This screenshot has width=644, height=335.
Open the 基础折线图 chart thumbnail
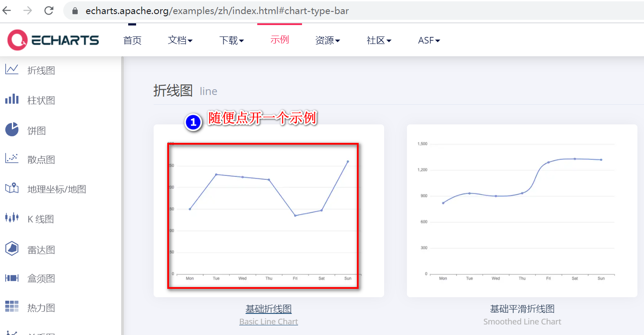pos(269,211)
